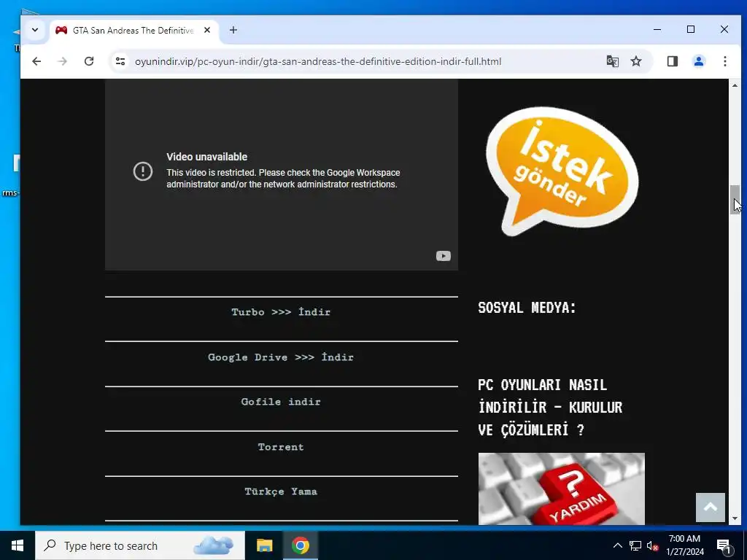Click the muted volume tray icon
747x560 pixels.
[x=653, y=545]
